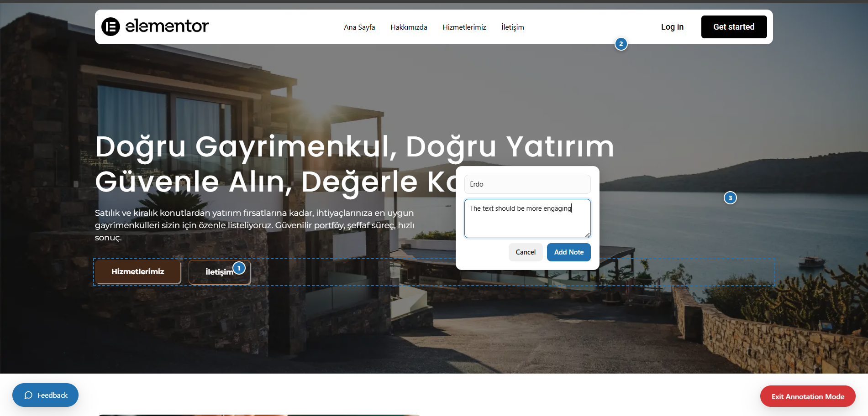
Task: Open the Hakkımızda menu item
Action: (409, 27)
